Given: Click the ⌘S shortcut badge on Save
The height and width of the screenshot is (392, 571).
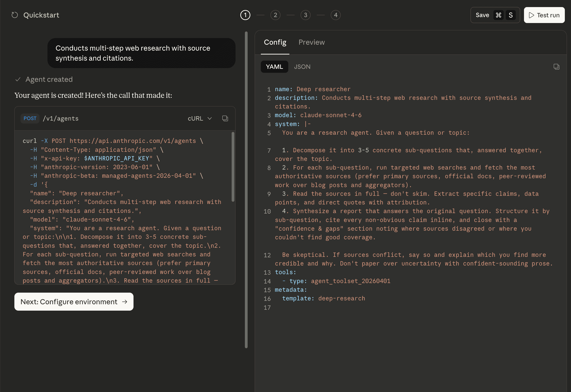Looking at the screenshot, I should coord(504,15).
